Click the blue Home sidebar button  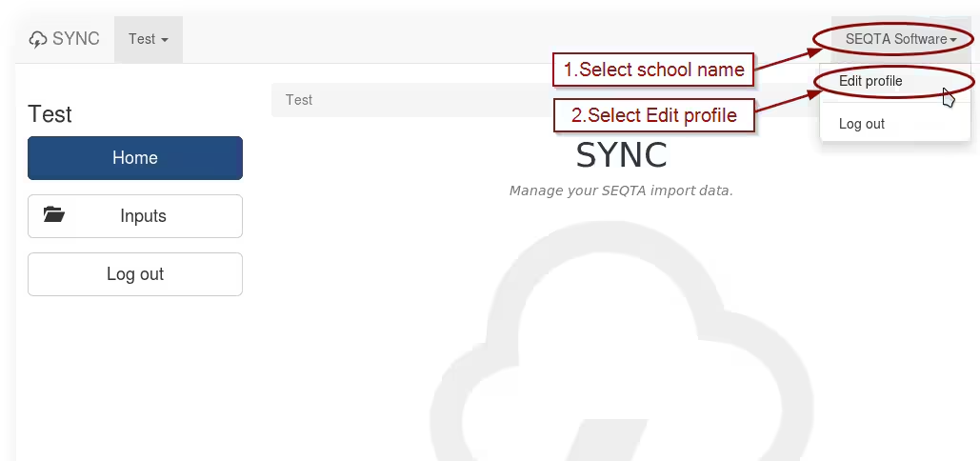point(135,158)
